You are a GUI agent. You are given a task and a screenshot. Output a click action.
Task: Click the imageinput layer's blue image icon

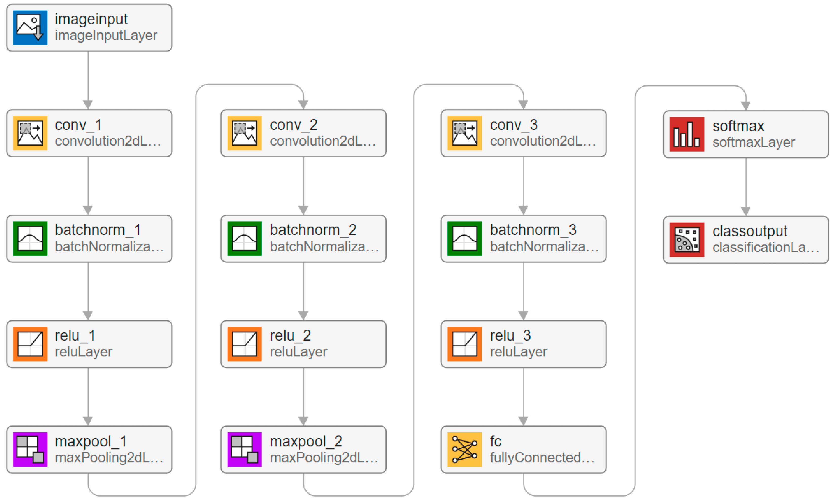coord(30,27)
